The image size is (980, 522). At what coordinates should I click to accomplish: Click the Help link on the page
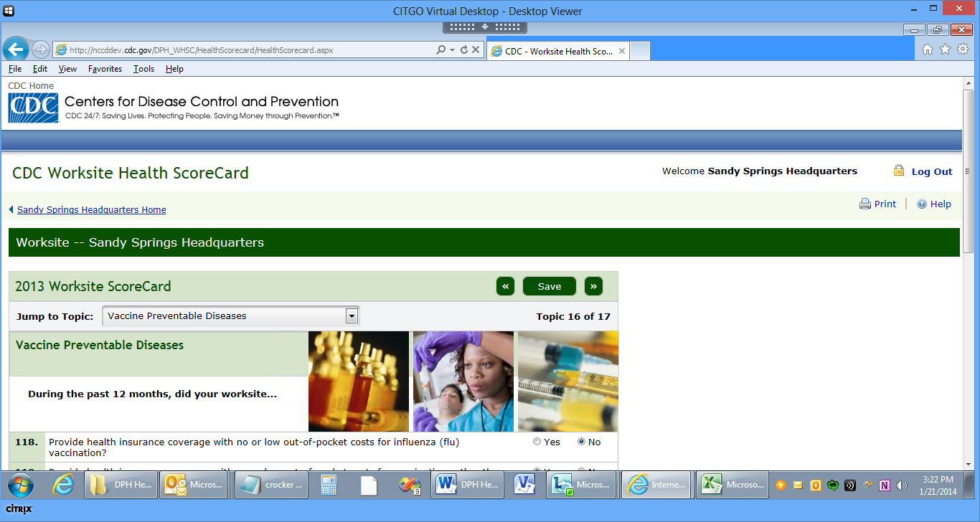(x=941, y=204)
